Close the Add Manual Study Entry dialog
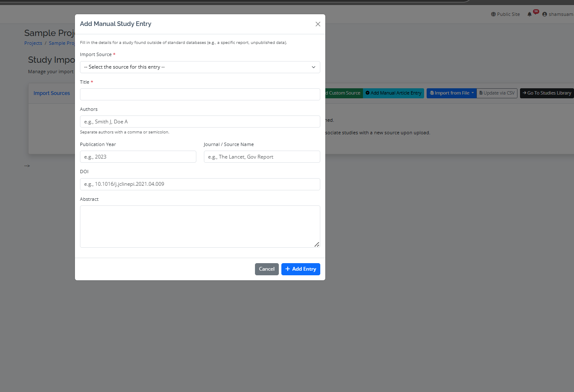 point(318,24)
